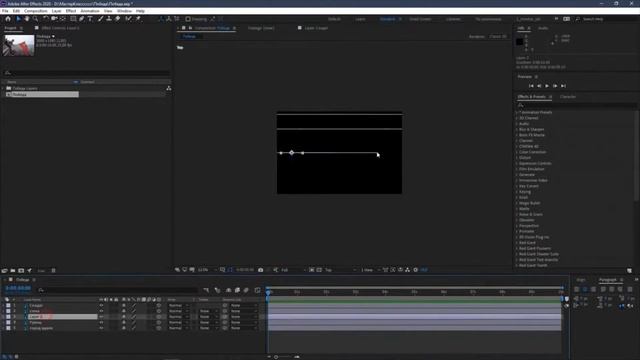Open parent dropdown for layer 5
640x360 pixels.
pyautogui.click(x=243, y=328)
